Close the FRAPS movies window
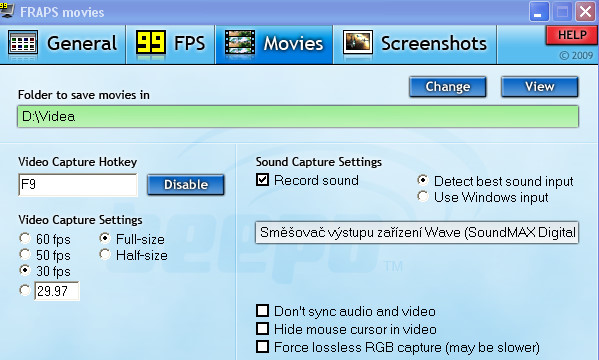Screen dimensions: 599x360 [x=586, y=11]
